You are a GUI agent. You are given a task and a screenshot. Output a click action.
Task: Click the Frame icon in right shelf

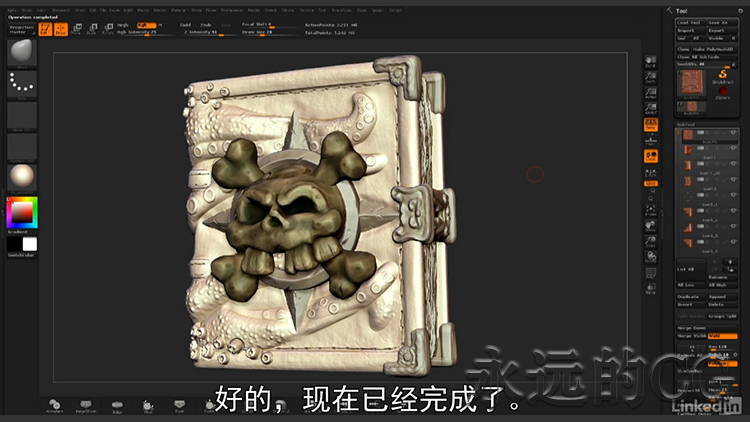(651, 211)
